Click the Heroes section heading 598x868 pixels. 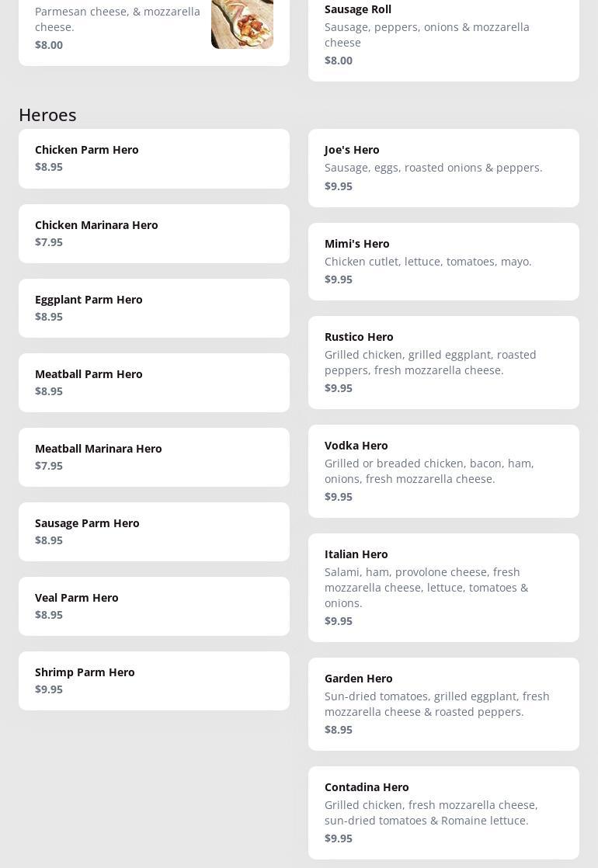pyautogui.click(x=47, y=114)
